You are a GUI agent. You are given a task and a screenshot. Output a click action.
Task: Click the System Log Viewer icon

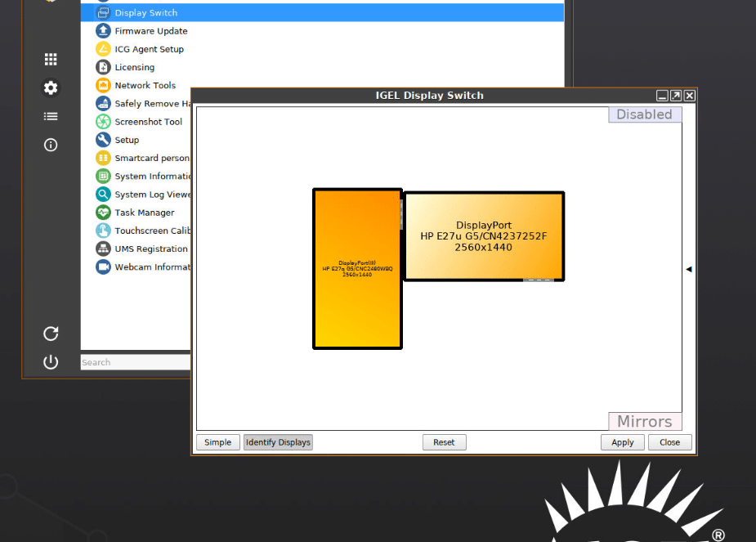tap(103, 195)
